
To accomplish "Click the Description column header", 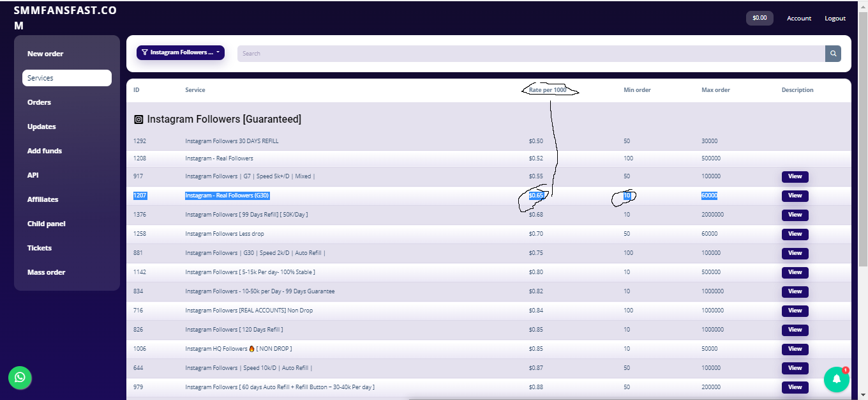I will tap(798, 90).
